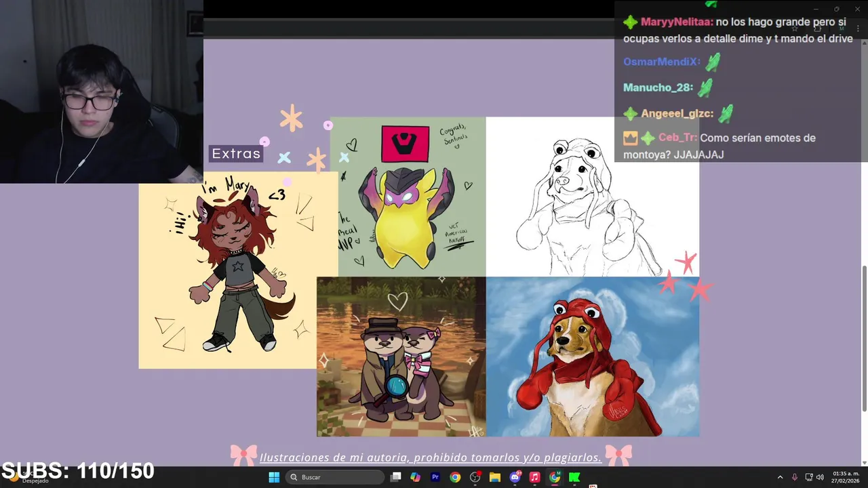Image resolution: width=868 pixels, height=488 pixels.
Task: Switch to the active Chrome profile window
Action: click(x=555, y=477)
